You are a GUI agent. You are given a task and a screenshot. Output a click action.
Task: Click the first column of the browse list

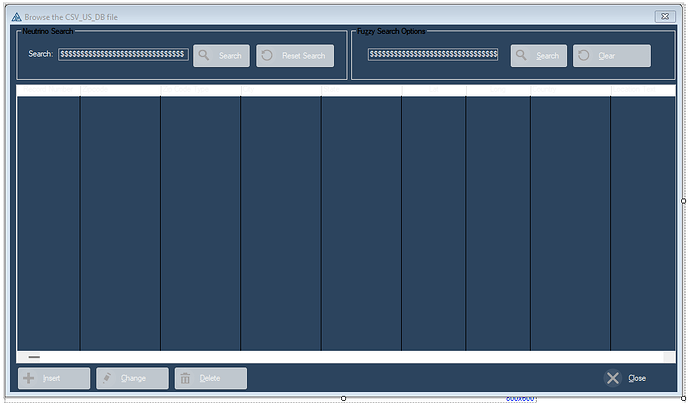(x=48, y=220)
